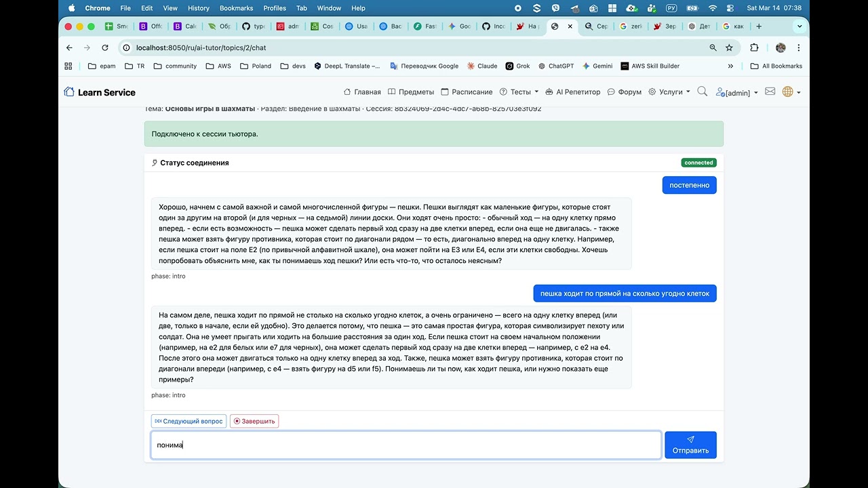Click the zoom magnifier in address bar

point(713,47)
